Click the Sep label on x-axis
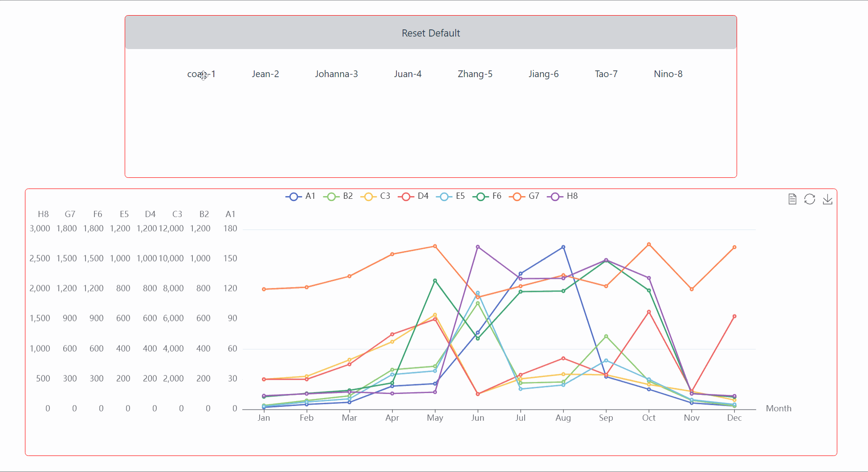Screen dimensions: 868x472 pyautogui.click(x=606, y=418)
